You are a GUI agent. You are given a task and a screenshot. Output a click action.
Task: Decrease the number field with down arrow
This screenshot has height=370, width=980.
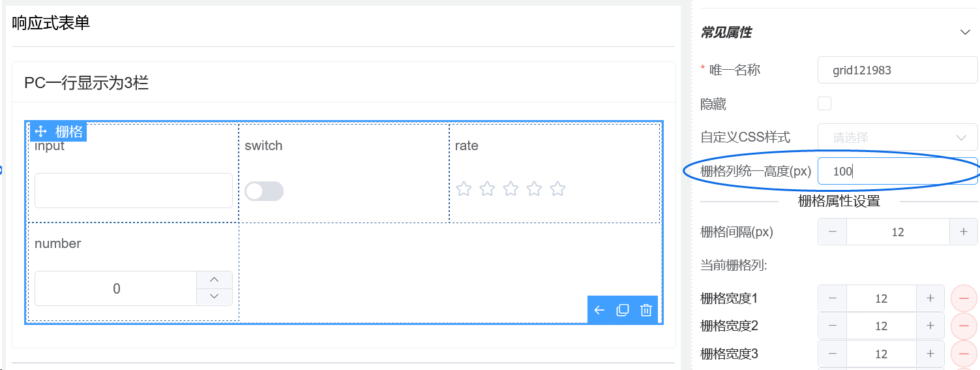click(215, 297)
